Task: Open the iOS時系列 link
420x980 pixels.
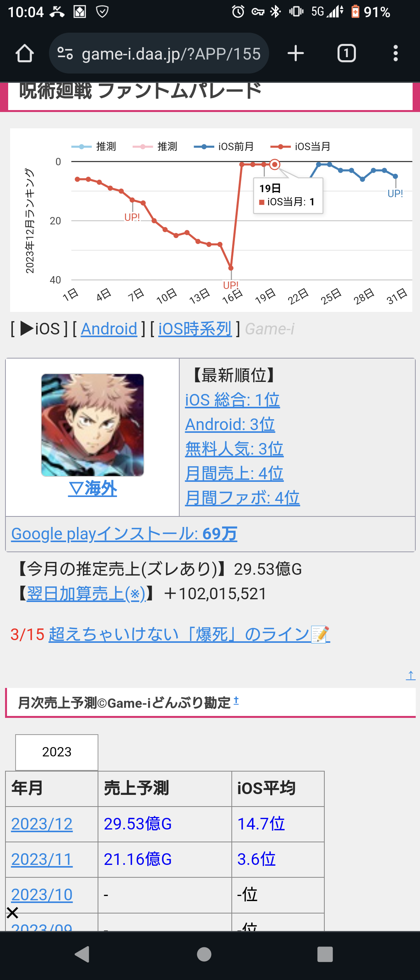Action: (195, 329)
